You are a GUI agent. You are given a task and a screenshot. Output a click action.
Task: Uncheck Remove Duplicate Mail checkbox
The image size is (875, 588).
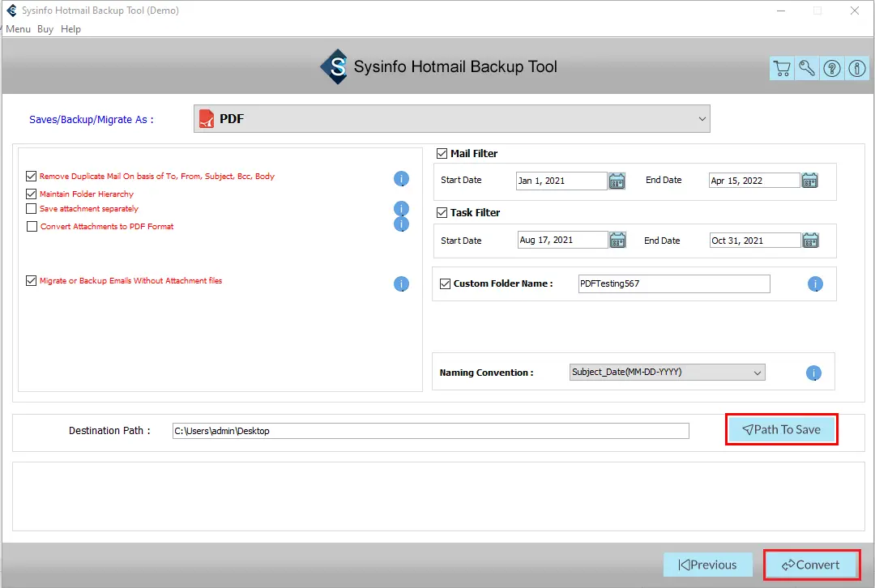(32, 177)
